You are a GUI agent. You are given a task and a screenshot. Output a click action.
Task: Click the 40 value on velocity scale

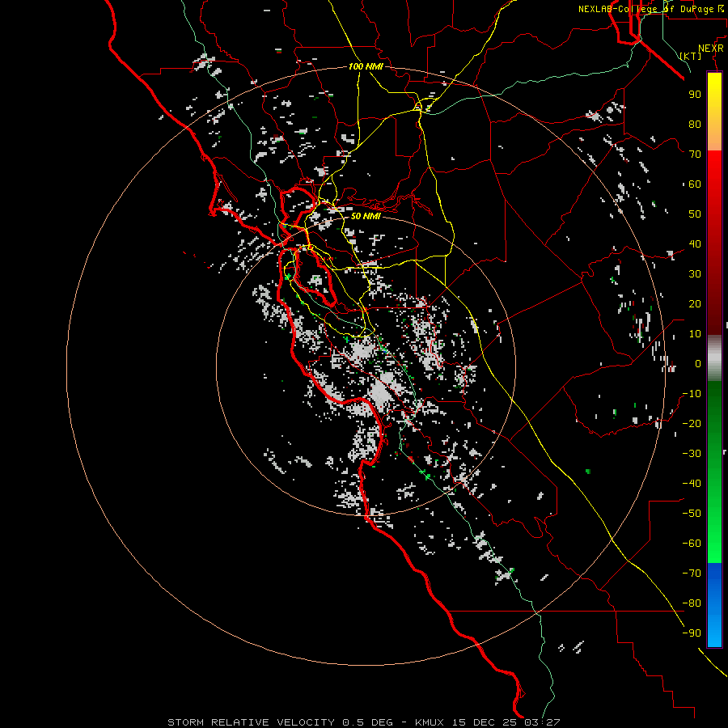(695, 243)
